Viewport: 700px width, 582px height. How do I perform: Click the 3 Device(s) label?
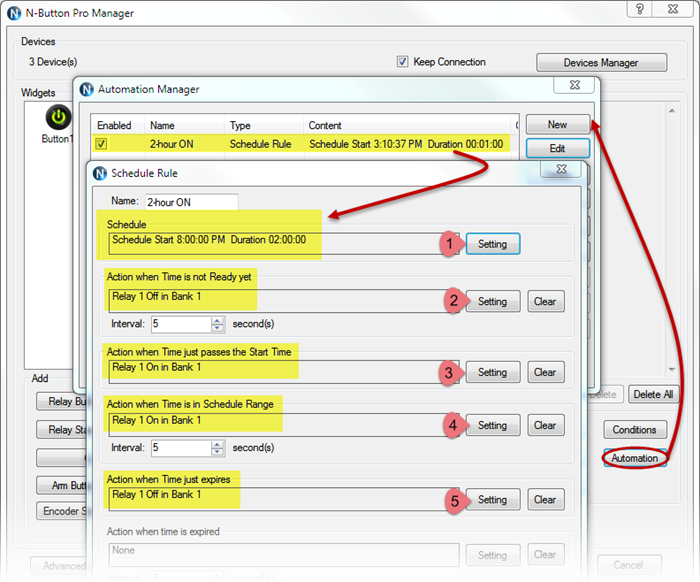point(53,62)
